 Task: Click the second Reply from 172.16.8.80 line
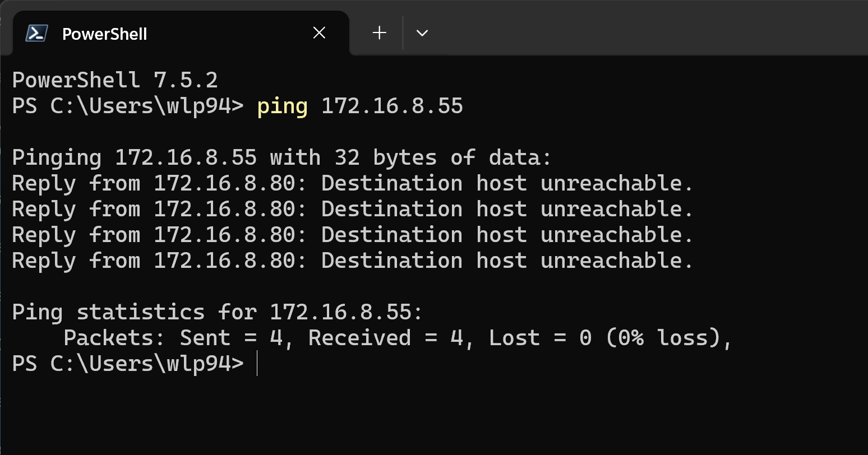click(x=353, y=209)
